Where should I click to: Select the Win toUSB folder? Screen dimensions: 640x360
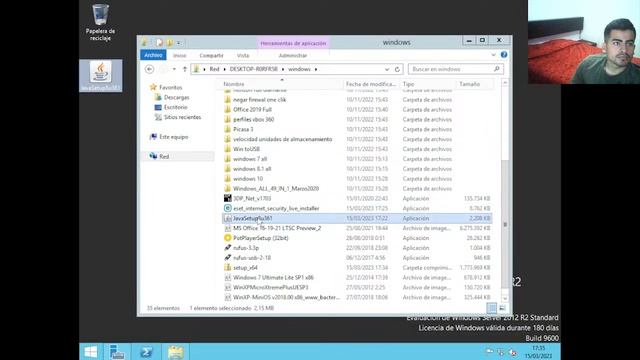246,149
